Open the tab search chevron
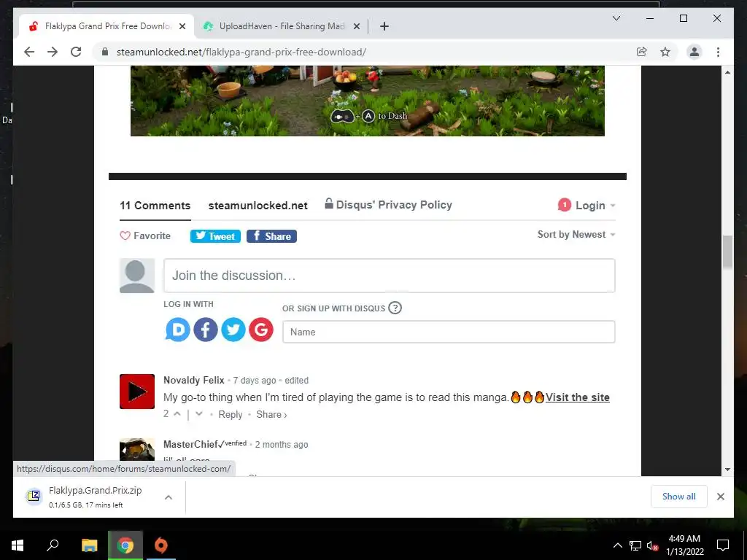 pyautogui.click(x=616, y=18)
